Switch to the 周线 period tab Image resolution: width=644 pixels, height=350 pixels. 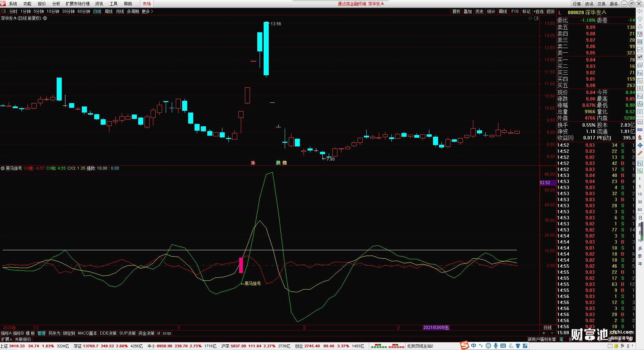[109, 11]
